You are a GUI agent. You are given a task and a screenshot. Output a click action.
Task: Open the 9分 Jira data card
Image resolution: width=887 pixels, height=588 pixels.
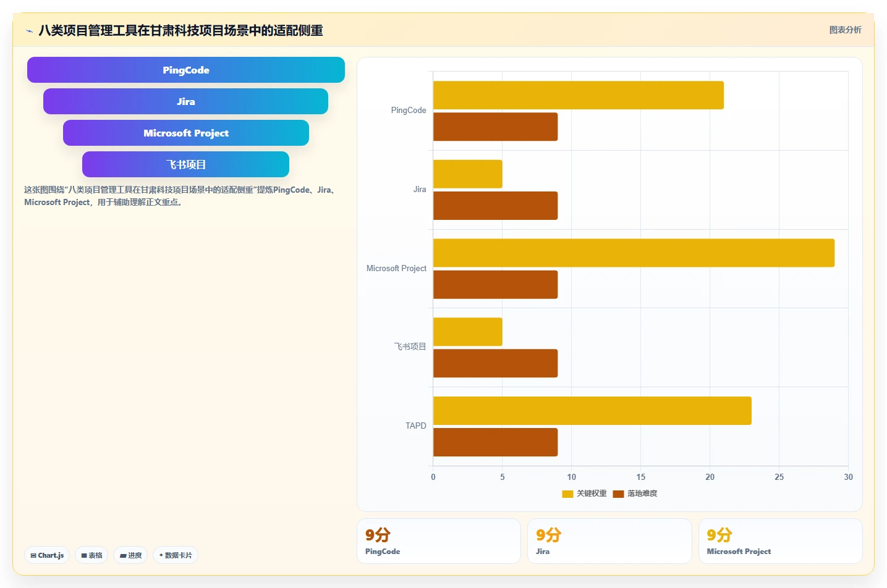(x=609, y=541)
